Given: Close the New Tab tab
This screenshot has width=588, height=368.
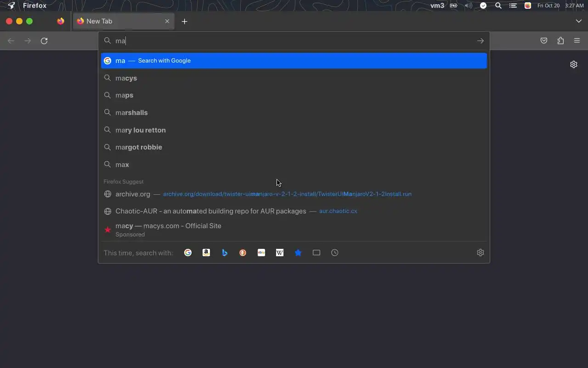Looking at the screenshot, I should point(167,21).
